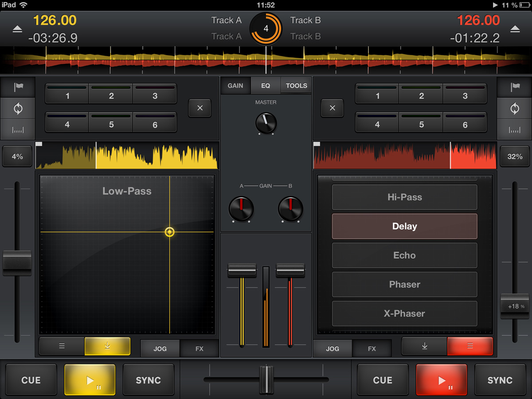Trigger hot cue 6 on Deck B
The image size is (532, 399).
tap(465, 123)
